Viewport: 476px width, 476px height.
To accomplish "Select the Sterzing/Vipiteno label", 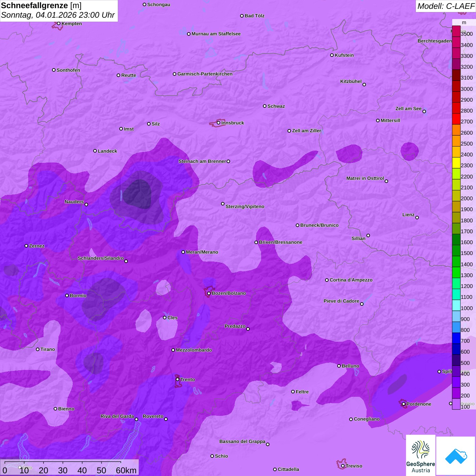I will coord(245,206).
